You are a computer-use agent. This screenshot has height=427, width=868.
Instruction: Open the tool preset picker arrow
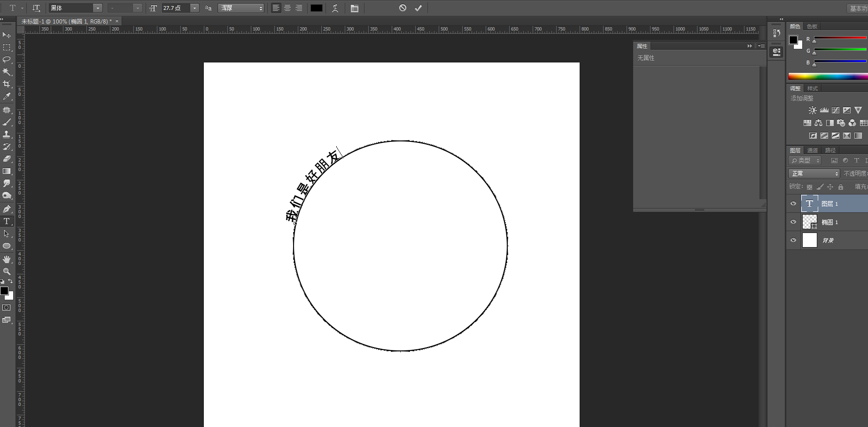[22, 8]
